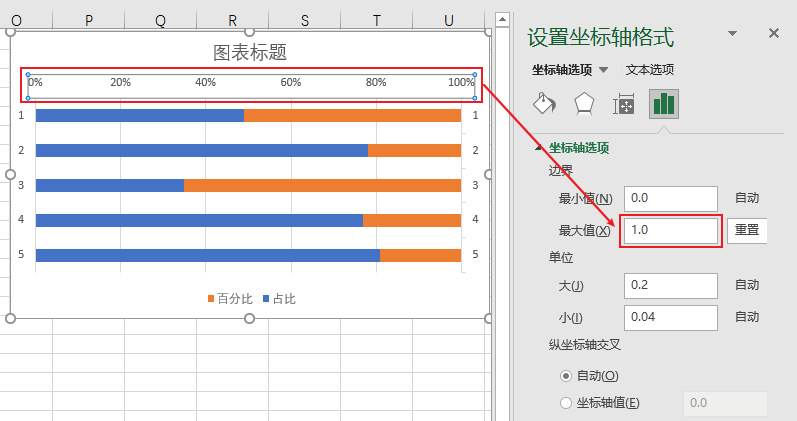
Task: Click the chart's top middle resize handle
Action: [x=249, y=32]
